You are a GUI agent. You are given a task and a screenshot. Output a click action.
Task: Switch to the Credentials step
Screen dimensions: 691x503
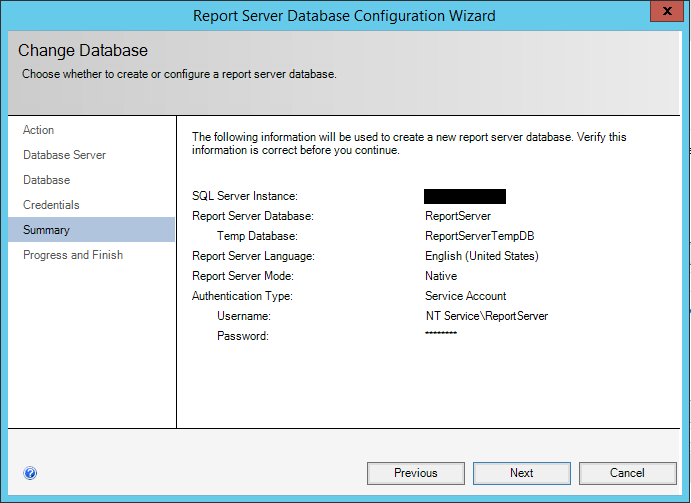pos(51,205)
